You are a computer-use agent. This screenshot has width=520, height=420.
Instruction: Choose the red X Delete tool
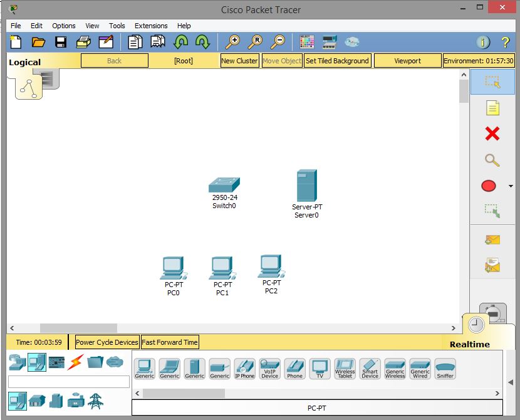point(492,134)
